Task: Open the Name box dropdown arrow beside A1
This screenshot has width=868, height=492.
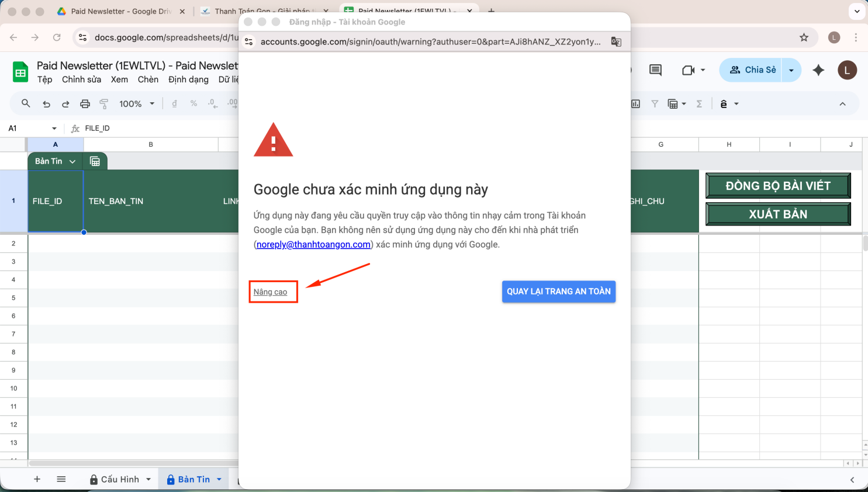Action: tap(54, 128)
